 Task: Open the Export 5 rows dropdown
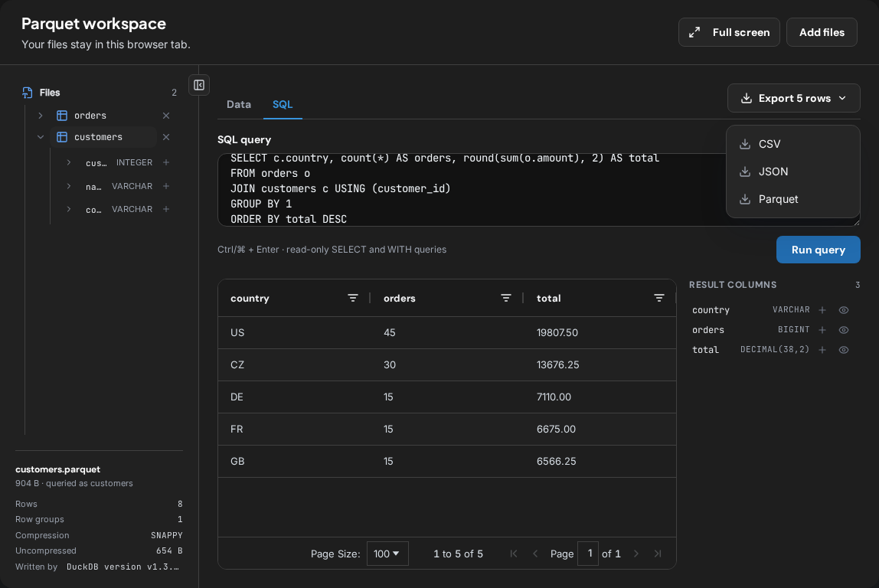794,98
